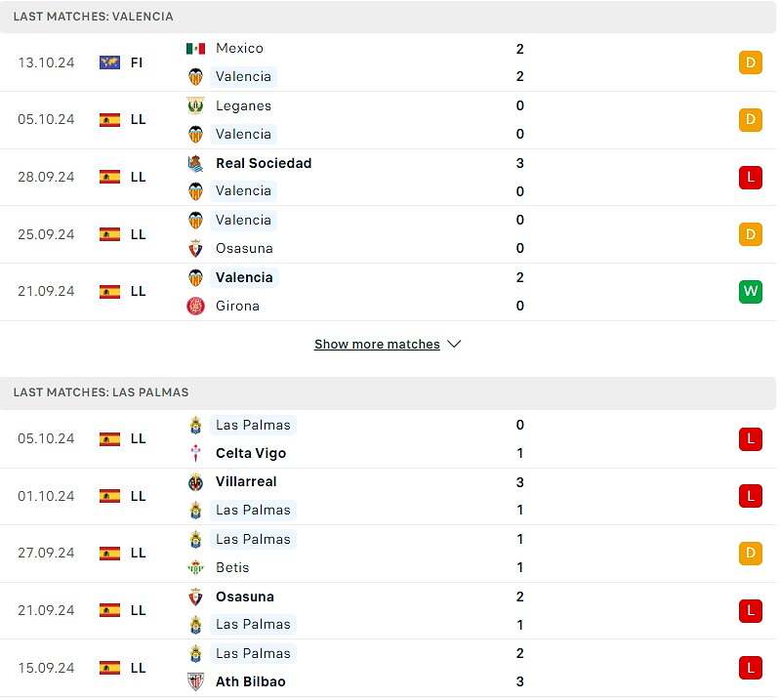
Task: Click the Villarreal club crest
Action: click(195, 481)
